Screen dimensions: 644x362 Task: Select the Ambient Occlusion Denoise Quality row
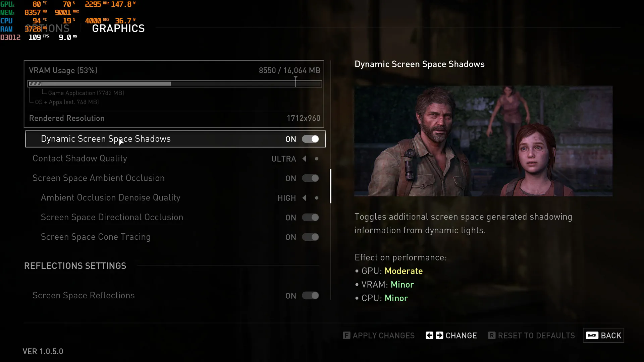[175, 198]
